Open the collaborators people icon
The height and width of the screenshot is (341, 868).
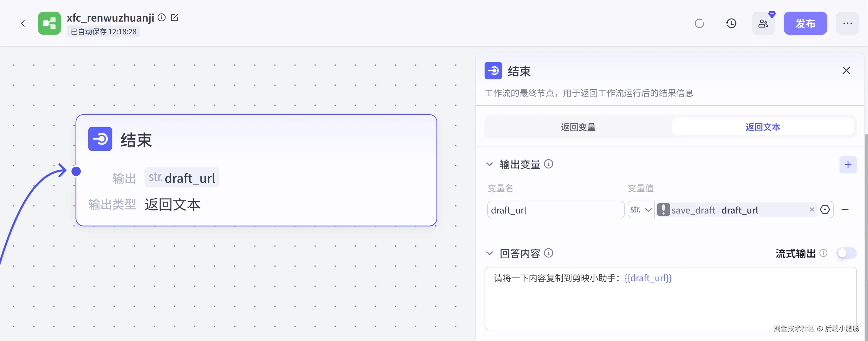click(763, 23)
